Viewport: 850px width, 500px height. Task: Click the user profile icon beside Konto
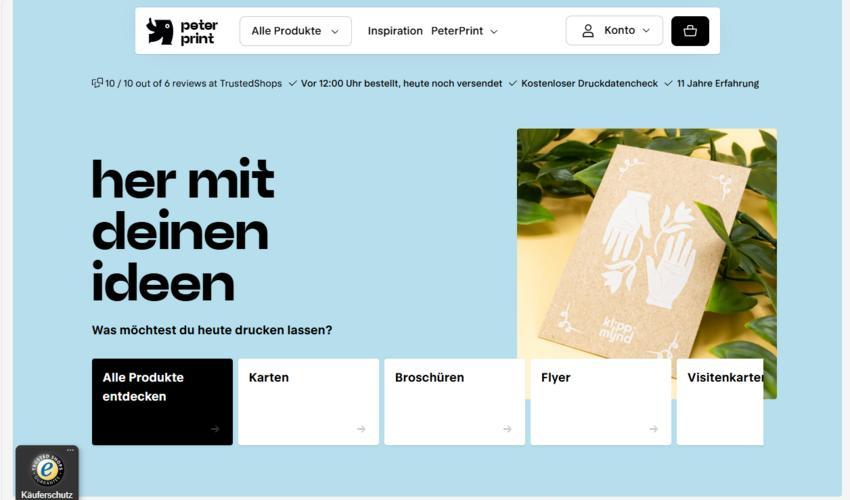[588, 31]
